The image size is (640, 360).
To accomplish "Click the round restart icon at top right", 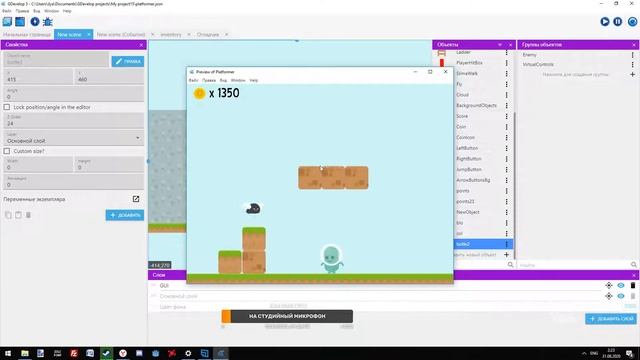I will (x=632, y=22).
